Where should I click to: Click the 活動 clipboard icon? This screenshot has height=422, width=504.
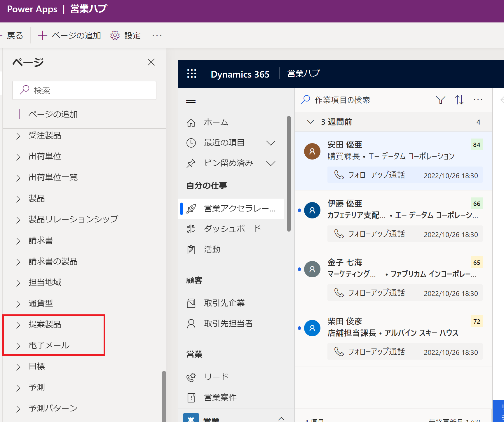[191, 250]
